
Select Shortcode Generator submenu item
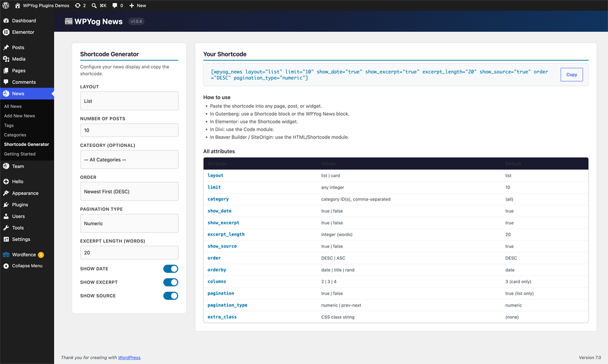coord(27,144)
